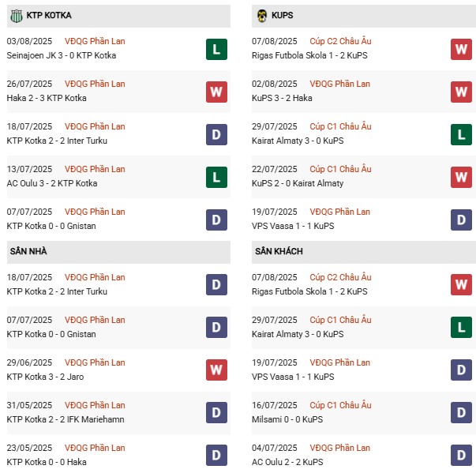Select the SÂN KHÁCH section header
476x473 pixels.
point(279,251)
